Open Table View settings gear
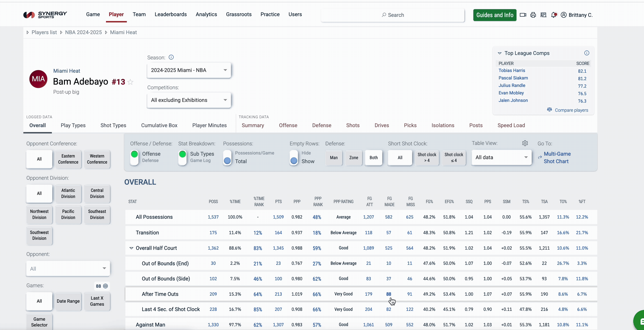644x330 pixels. [x=525, y=143]
